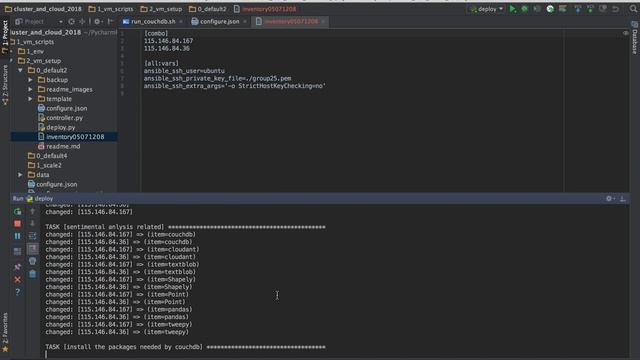Screen dimensions: 640x360
Task: Open the Z: Structure tool window tab
Action: point(5,84)
